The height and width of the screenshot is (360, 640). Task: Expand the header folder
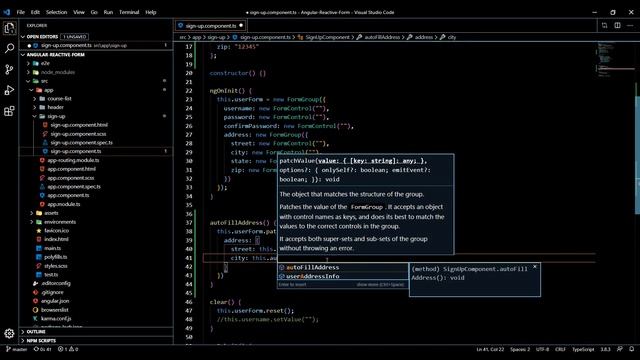pyautogui.click(x=35, y=107)
